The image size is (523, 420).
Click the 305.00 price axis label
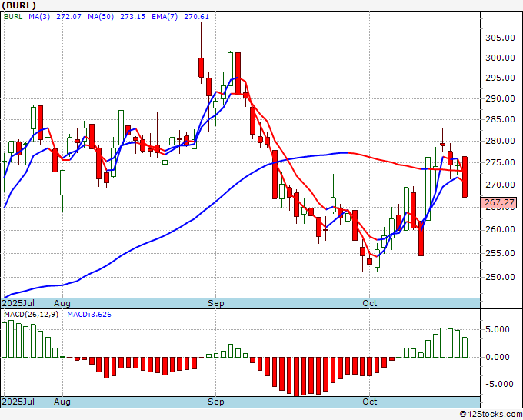[x=500, y=38]
